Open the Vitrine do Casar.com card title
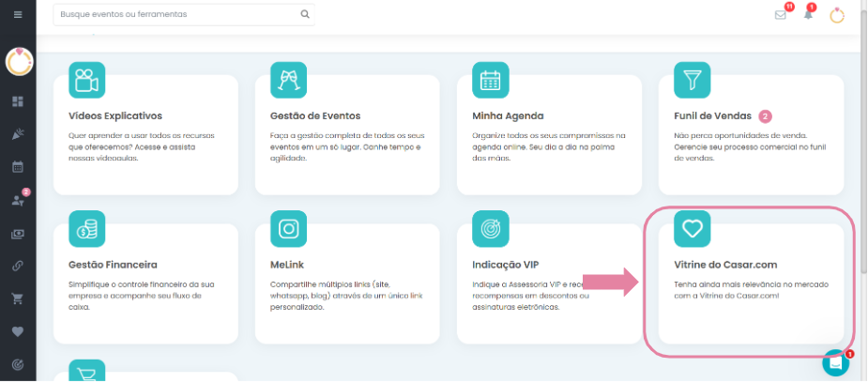Image resolution: width=868 pixels, height=383 pixels. coord(725,265)
